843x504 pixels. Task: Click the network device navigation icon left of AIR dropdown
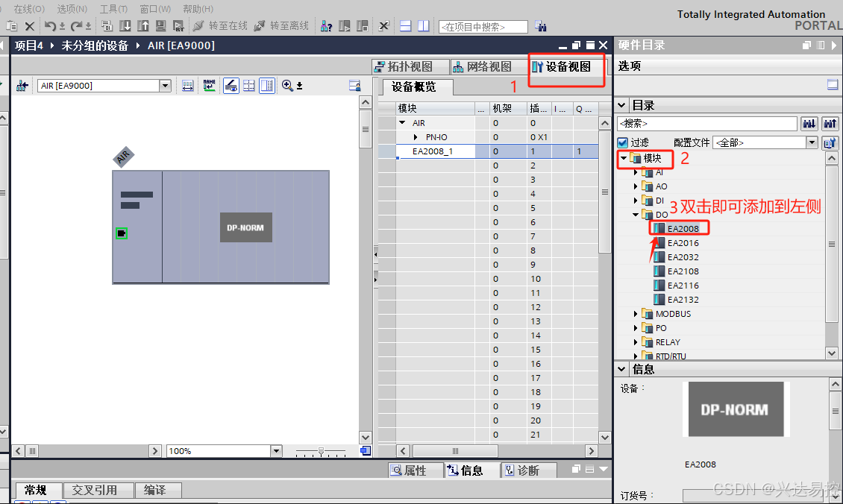(22, 86)
